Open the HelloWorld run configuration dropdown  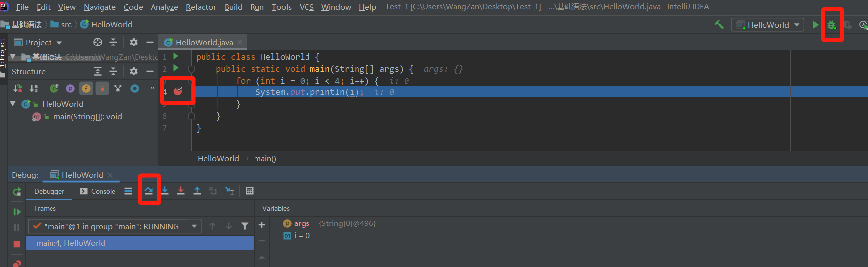click(767, 25)
